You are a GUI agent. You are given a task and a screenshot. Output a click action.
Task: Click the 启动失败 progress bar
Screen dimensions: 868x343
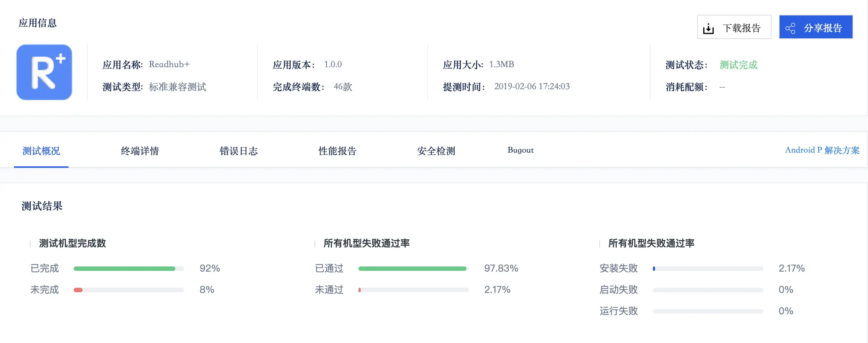click(x=708, y=290)
